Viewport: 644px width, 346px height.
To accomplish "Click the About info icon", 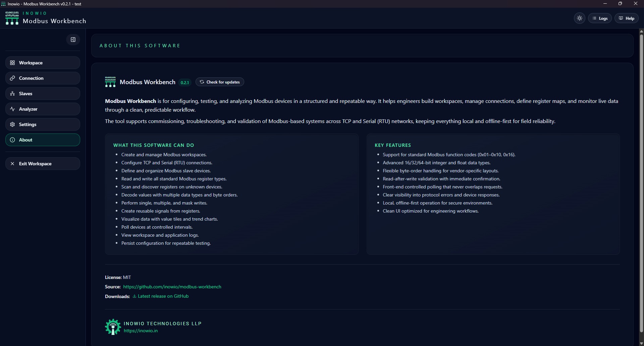I will tap(12, 140).
